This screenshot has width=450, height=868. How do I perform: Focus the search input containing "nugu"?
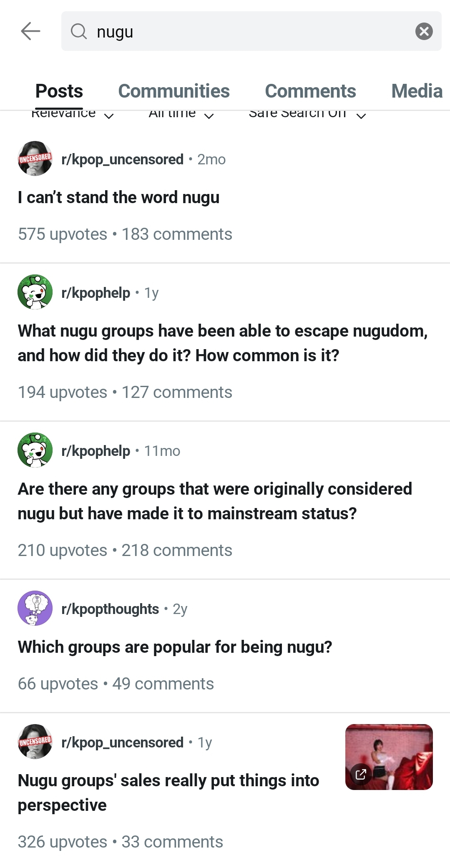[x=250, y=32]
